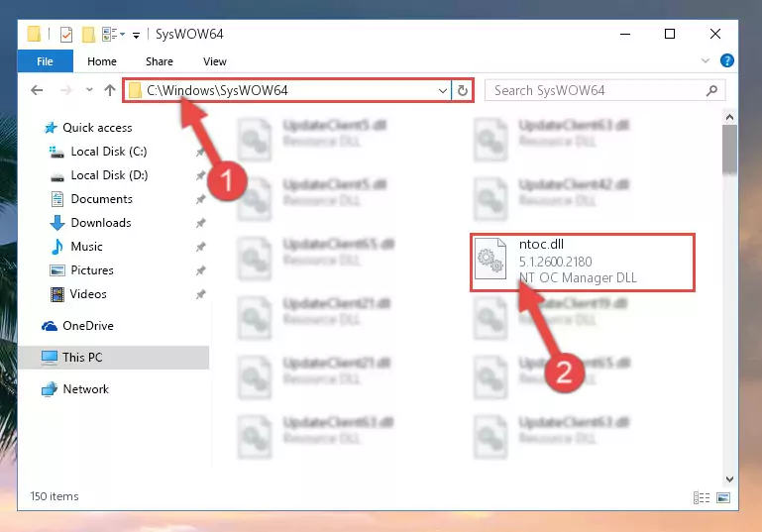Screen dimensions: 762x532
Task: Click the pin icon beside Music
Action: tap(200, 247)
